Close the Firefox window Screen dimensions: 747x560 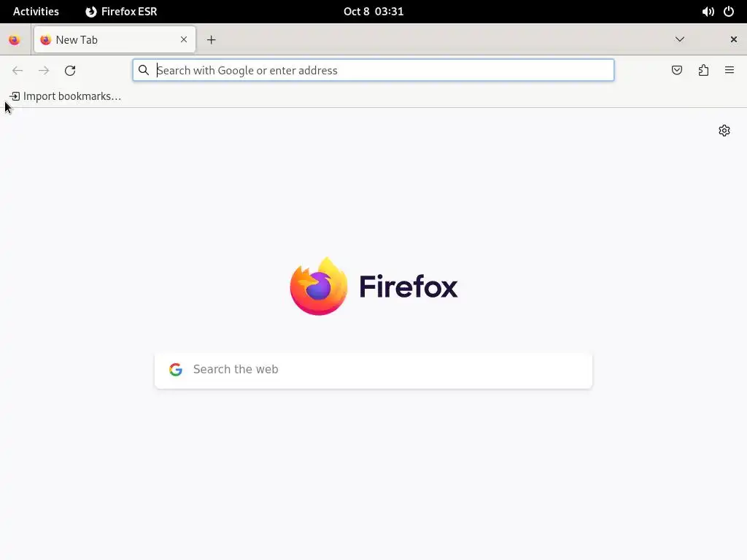(734, 39)
